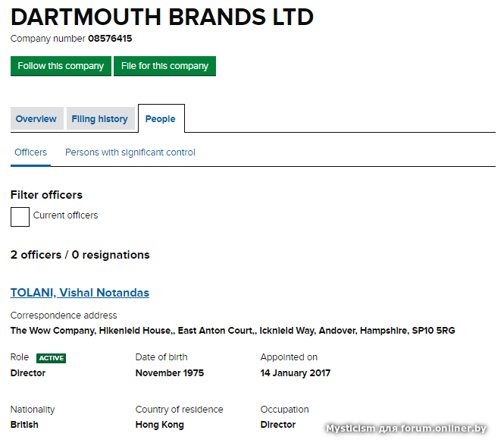
Task: Click the green ACTIVE status badge
Action: coord(51,358)
